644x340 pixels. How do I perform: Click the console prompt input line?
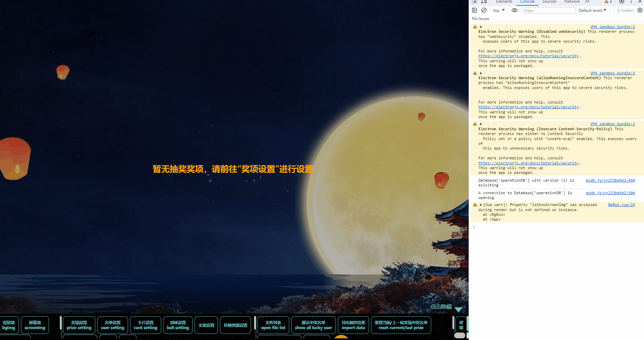[558, 227]
